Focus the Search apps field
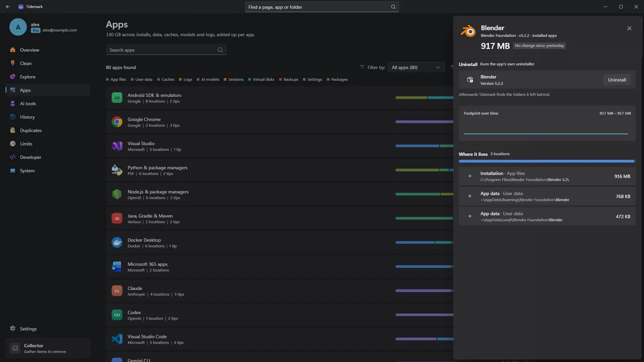The width and height of the screenshot is (644, 362). click(x=166, y=50)
